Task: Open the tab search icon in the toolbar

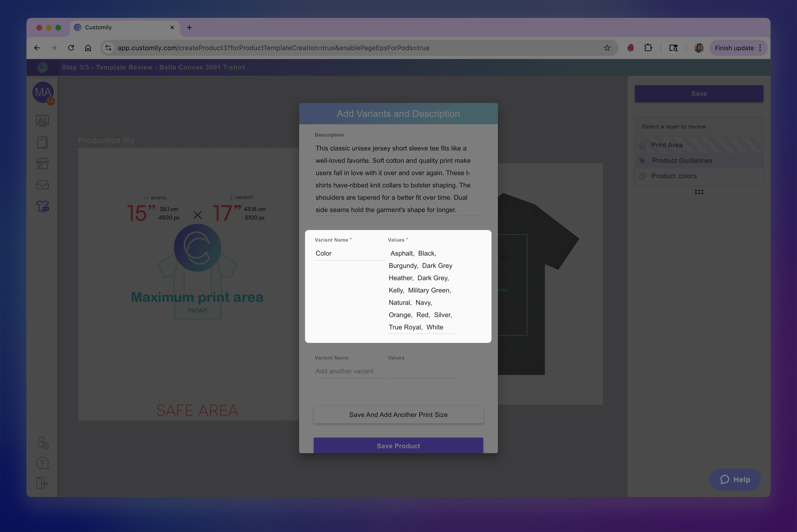Action: click(673, 48)
